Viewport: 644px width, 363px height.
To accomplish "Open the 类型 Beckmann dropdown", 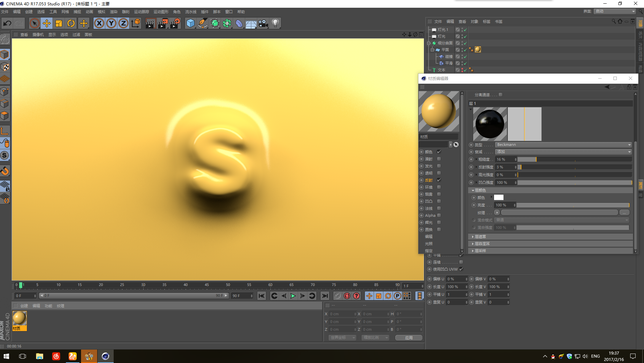I will click(564, 145).
